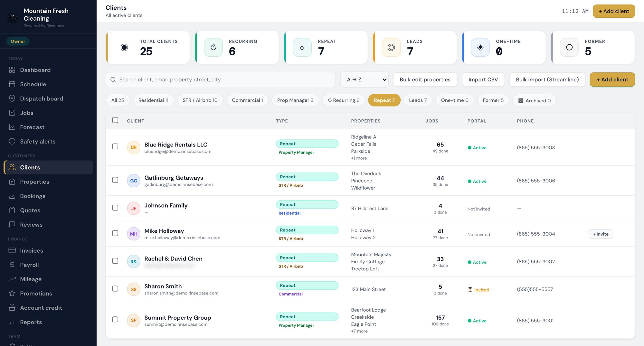Click the Mountain Fresh Cleaning logo
This screenshot has height=346, width=644.
13,18
